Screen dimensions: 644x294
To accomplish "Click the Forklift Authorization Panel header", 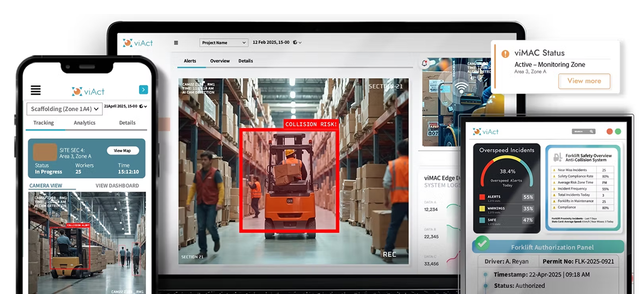I will point(548,247).
